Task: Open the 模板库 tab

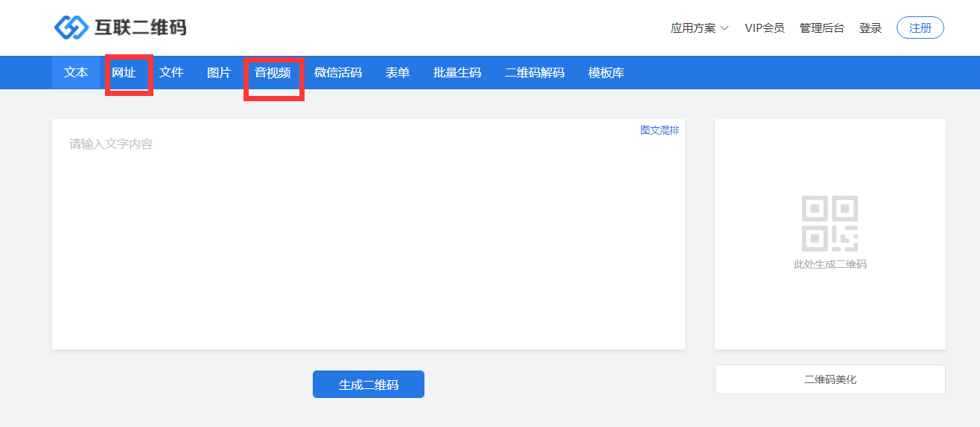Action: click(x=606, y=73)
